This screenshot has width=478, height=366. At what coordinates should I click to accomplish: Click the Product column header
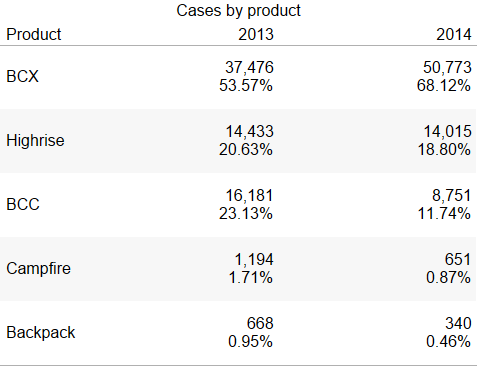[34, 34]
